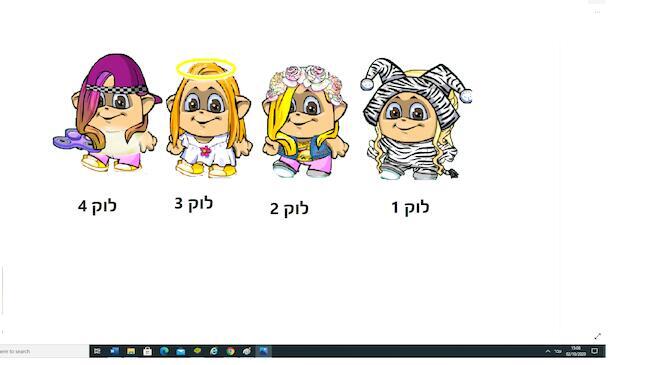This screenshot has height=365, width=649.
Task: Open the clock and date flyout
Action: tap(576, 351)
